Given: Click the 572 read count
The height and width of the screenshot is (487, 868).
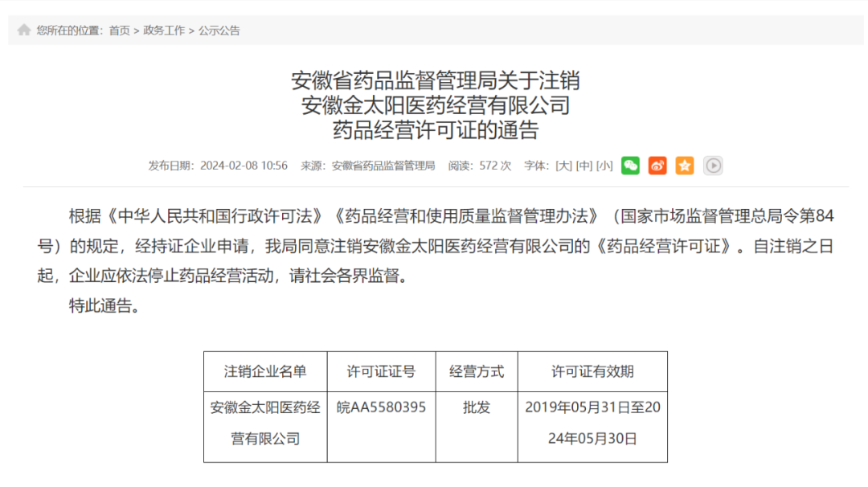Looking at the screenshot, I should coord(489,166).
